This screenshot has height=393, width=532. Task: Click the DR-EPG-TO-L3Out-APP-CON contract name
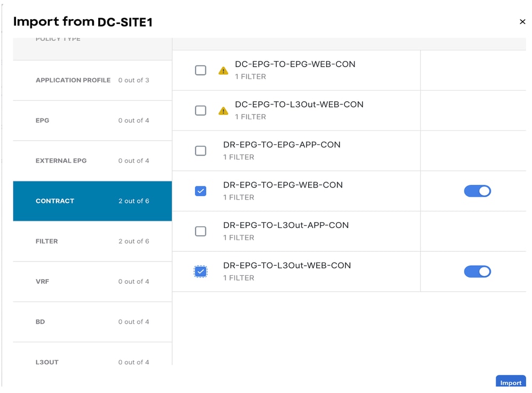(x=286, y=226)
